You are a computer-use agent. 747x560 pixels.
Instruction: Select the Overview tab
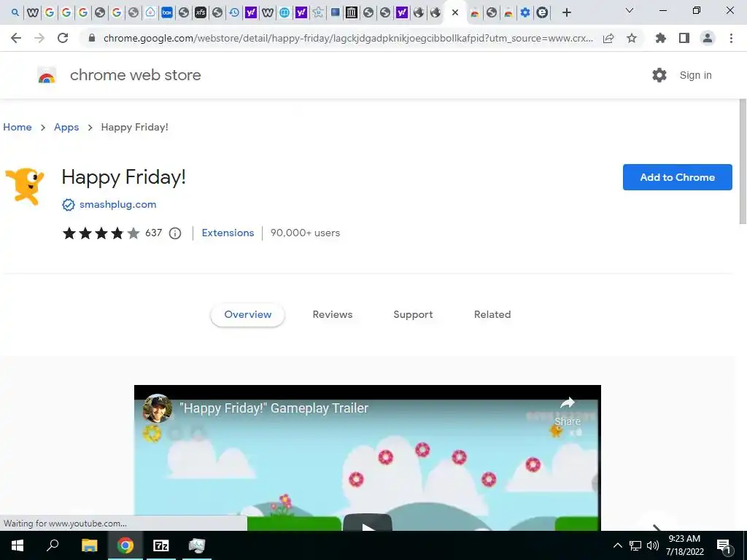tap(248, 314)
